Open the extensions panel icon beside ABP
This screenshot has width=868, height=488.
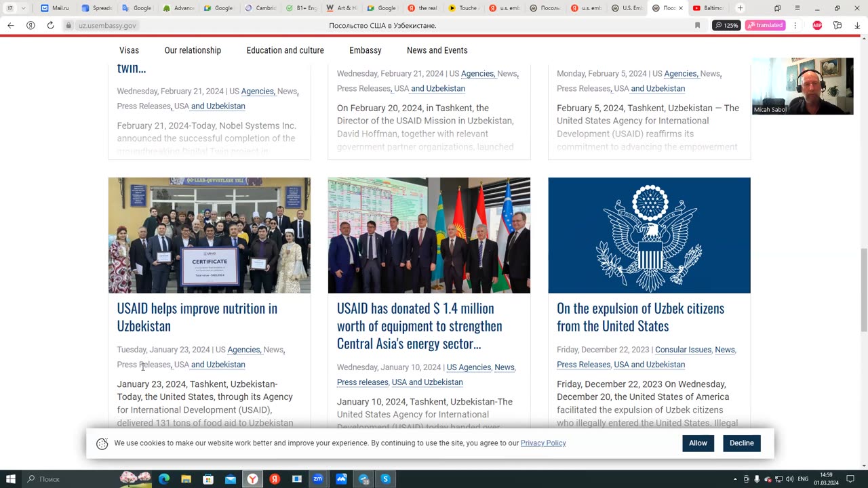(837, 25)
